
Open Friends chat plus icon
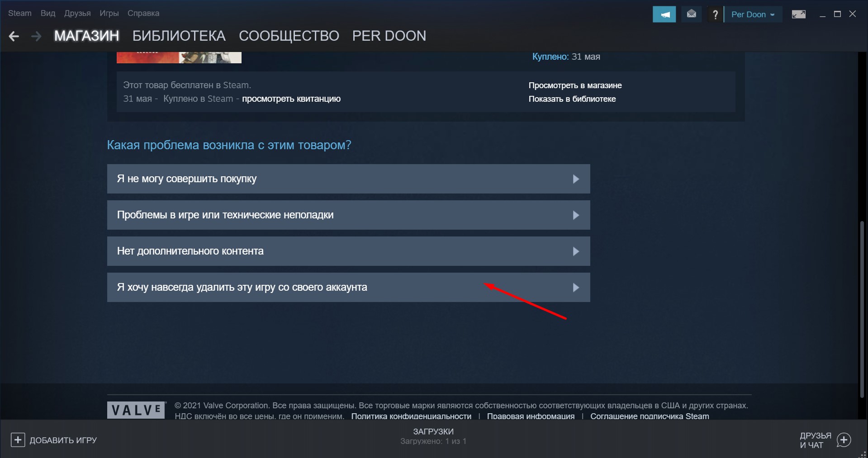pos(844,440)
